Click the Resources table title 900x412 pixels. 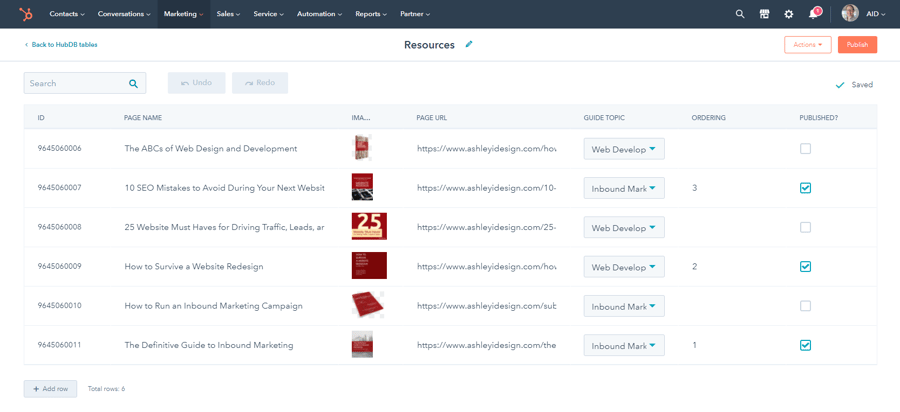pos(429,45)
